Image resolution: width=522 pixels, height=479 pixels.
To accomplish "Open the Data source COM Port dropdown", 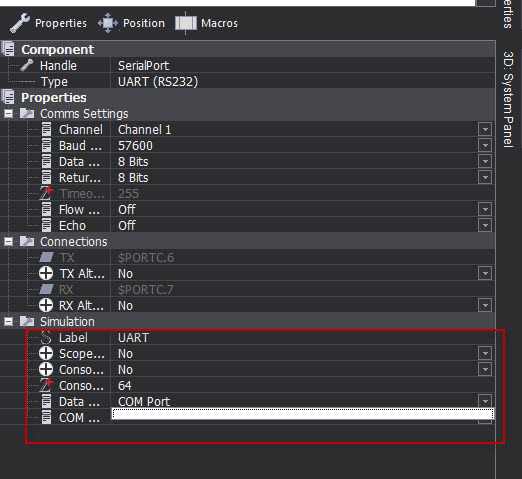I will [x=485, y=401].
